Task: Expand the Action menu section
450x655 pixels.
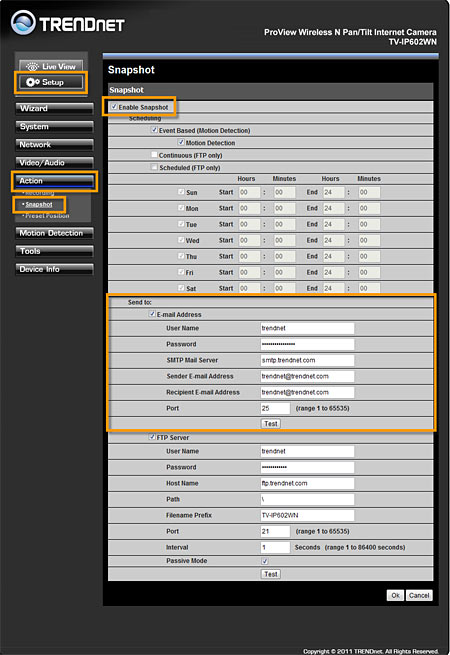Action: tap(54, 181)
